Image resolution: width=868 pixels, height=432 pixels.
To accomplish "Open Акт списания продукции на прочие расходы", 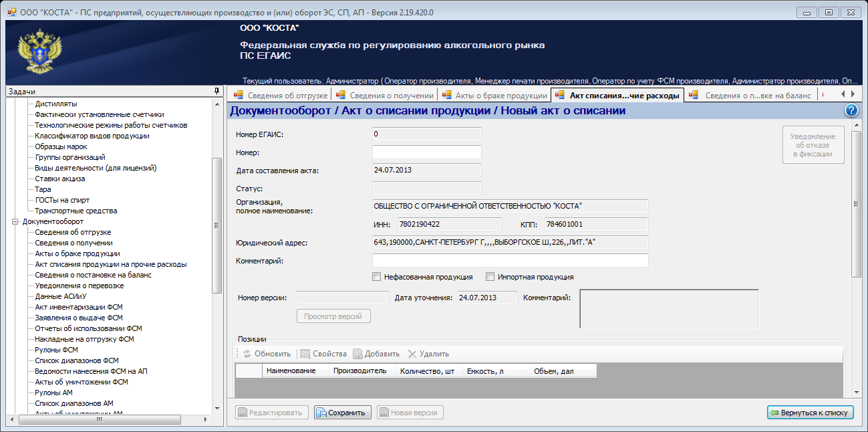I will point(111,264).
